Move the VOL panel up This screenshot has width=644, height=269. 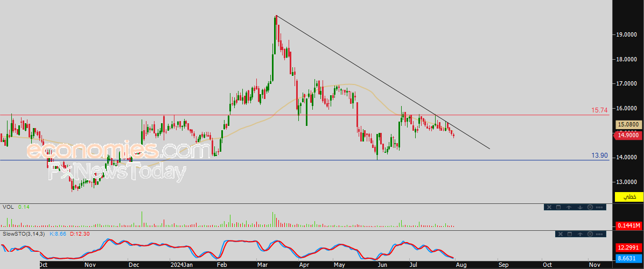(569, 207)
